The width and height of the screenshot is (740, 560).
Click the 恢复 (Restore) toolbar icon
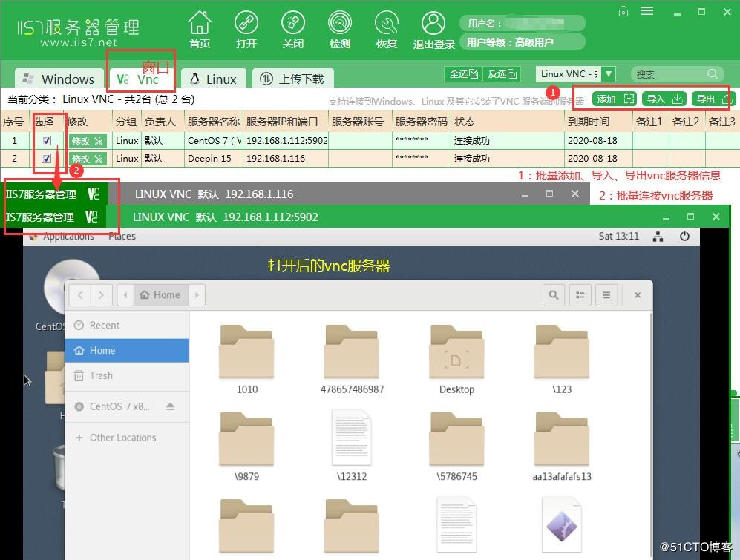(x=386, y=28)
